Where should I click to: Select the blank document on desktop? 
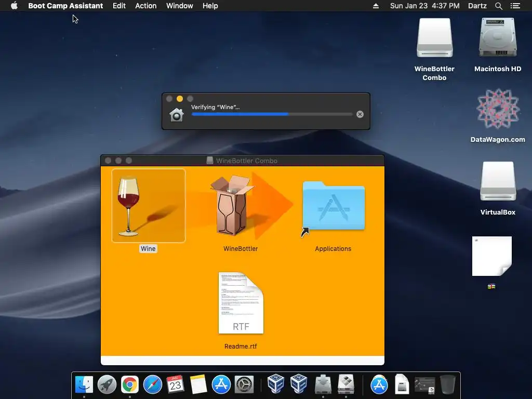(492, 256)
